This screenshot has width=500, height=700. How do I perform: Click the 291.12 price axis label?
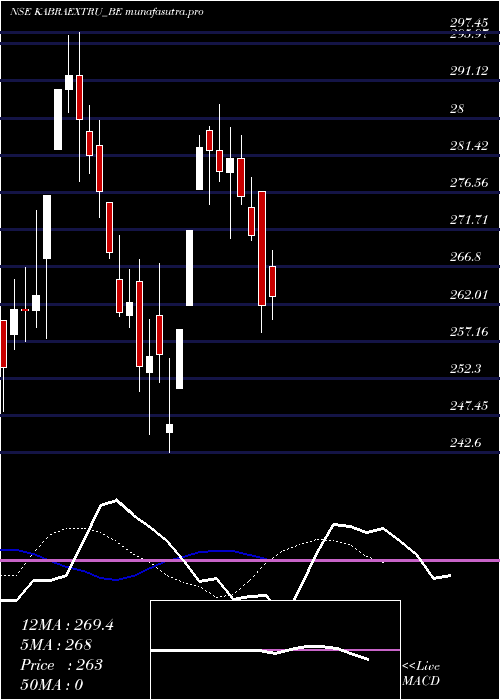coord(469,71)
